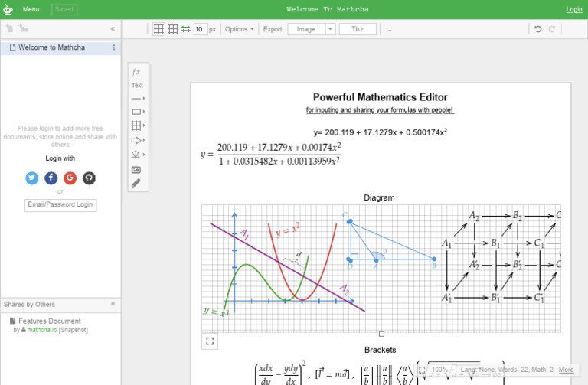Click the More link in status bar
The height and width of the screenshot is (385, 588).
click(566, 370)
